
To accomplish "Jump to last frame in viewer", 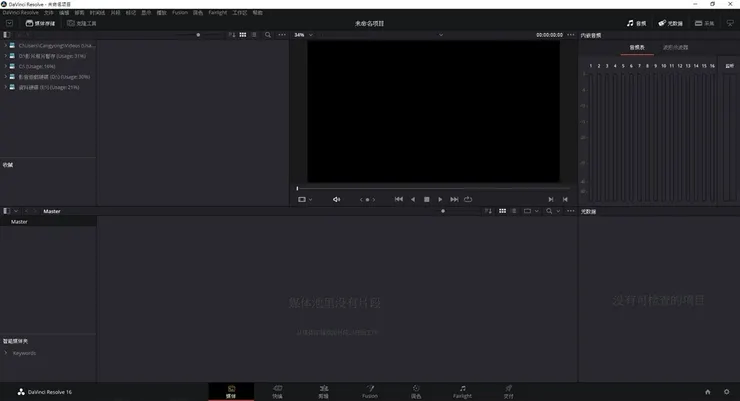I will tap(454, 200).
